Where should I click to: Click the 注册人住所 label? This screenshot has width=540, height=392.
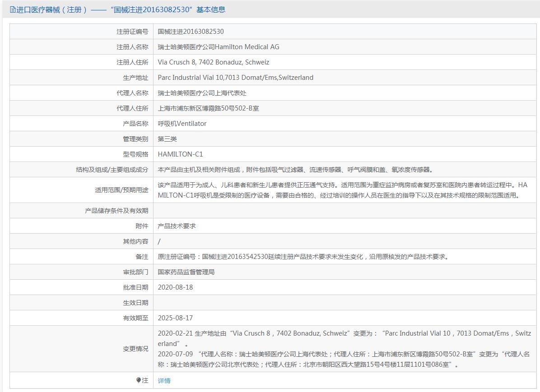point(132,62)
